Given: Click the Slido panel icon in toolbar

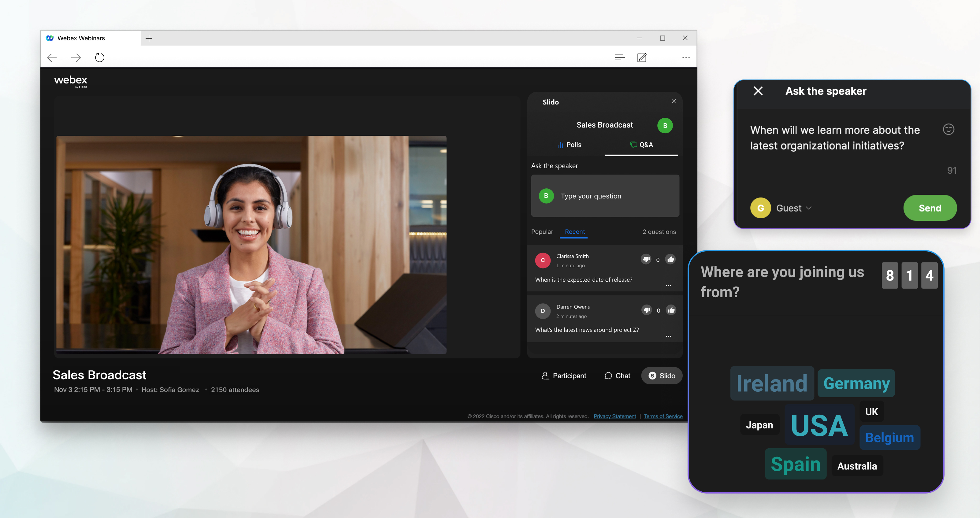Looking at the screenshot, I should coord(660,376).
